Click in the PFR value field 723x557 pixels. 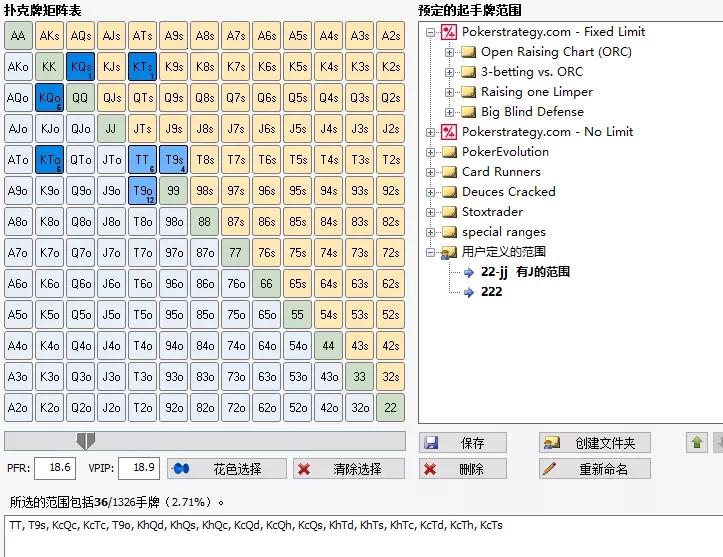(55, 468)
